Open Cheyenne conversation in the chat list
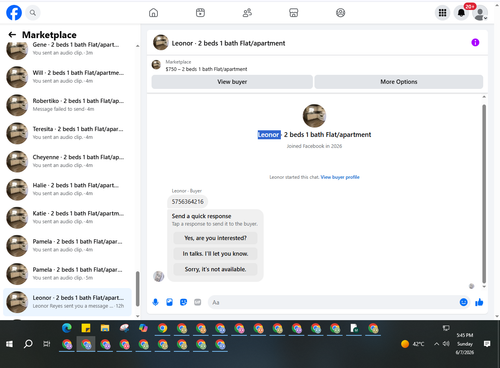This screenshot has width=500, height=368. (x=67, y=161)
